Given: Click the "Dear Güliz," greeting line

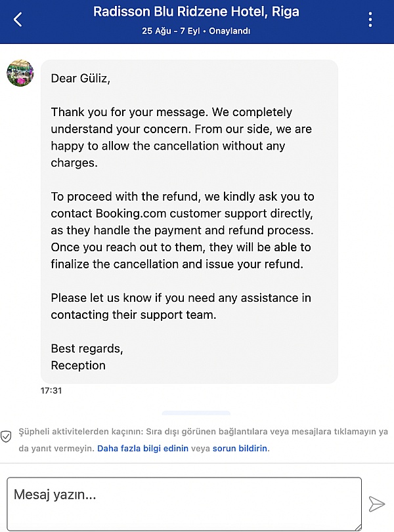Looking at the screenshot, I should 80,79.
